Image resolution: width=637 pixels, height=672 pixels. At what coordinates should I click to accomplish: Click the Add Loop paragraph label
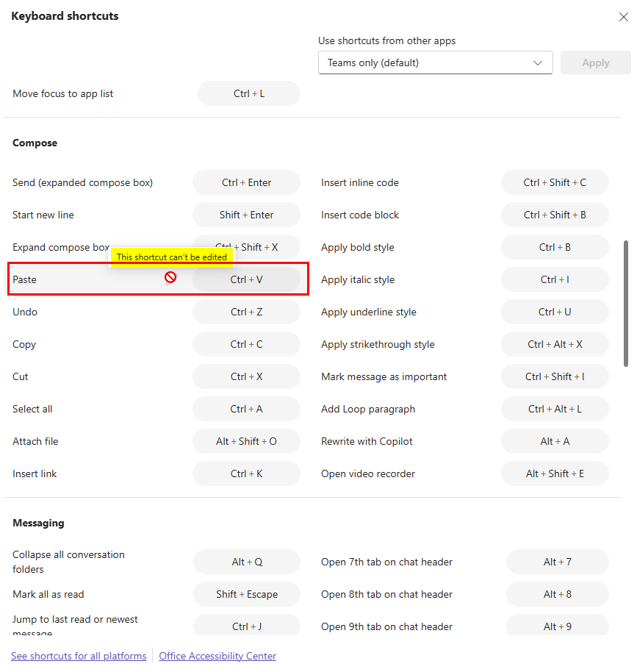pos(368,409)
